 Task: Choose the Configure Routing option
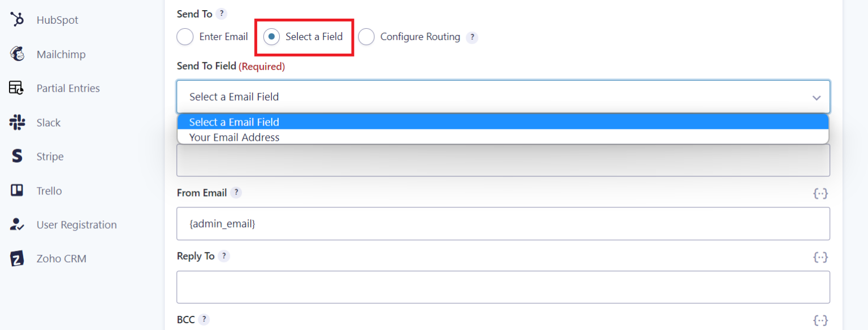pyautogui.click(x=366, y=37)
